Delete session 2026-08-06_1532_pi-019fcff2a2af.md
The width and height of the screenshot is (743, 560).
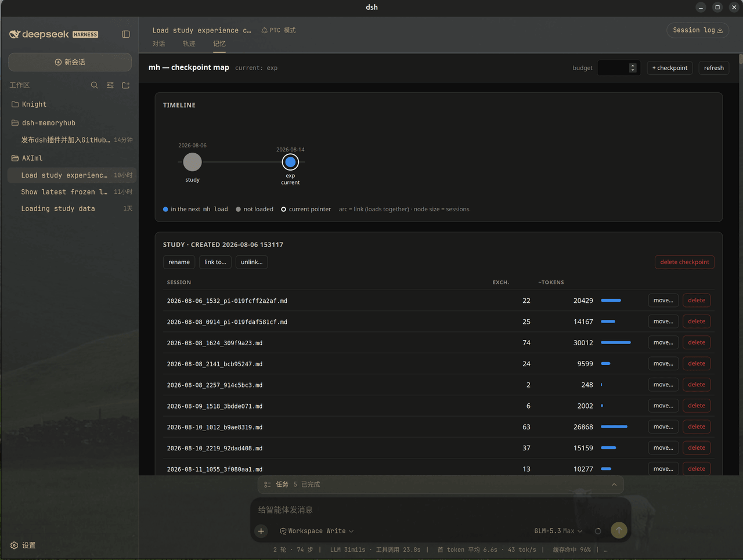pyautogui.click(x=697, y=301)
